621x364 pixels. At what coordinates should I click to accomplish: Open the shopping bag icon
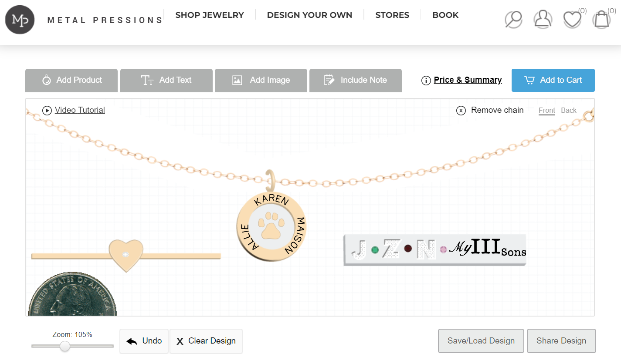coord(601,19)
